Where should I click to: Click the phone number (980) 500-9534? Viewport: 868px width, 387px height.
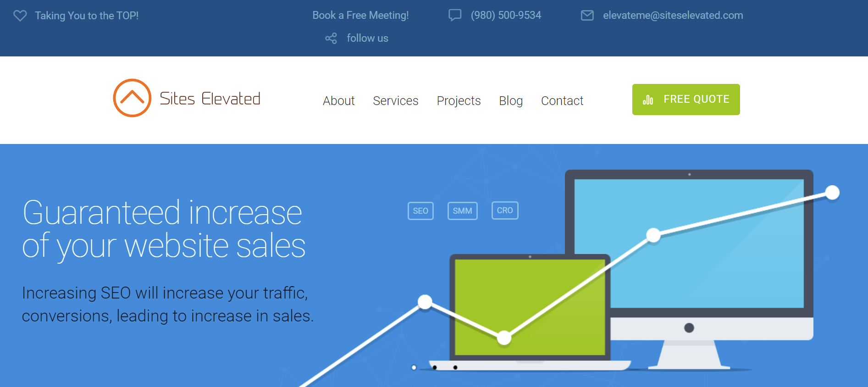tap(506, 15)
